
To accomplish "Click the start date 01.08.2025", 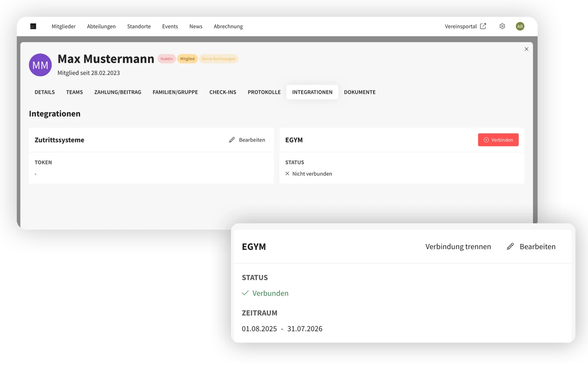I will 259,328.
